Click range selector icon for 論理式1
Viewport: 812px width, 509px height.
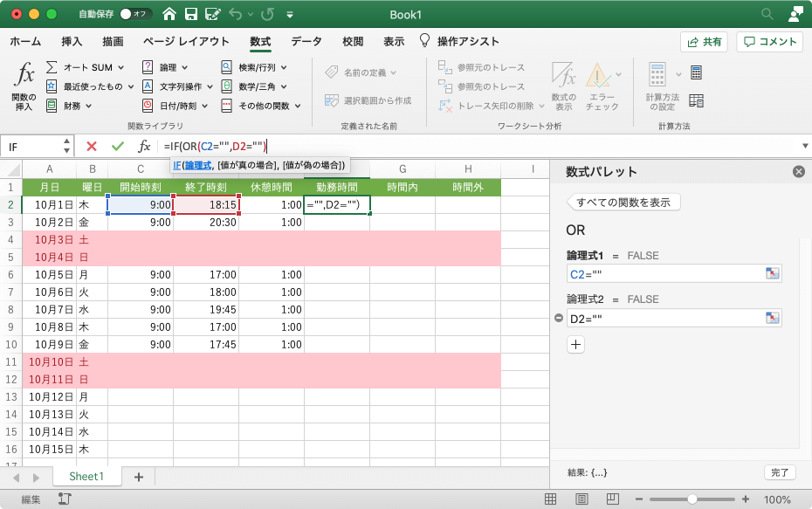pos(772,273)
